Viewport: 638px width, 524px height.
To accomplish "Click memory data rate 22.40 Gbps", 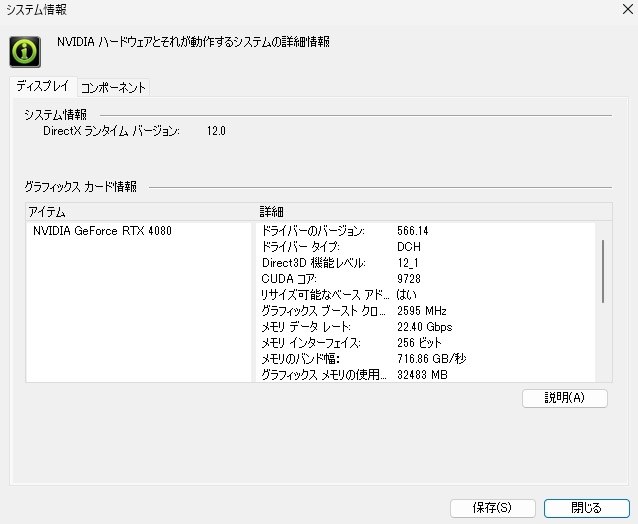I will 424,327.
